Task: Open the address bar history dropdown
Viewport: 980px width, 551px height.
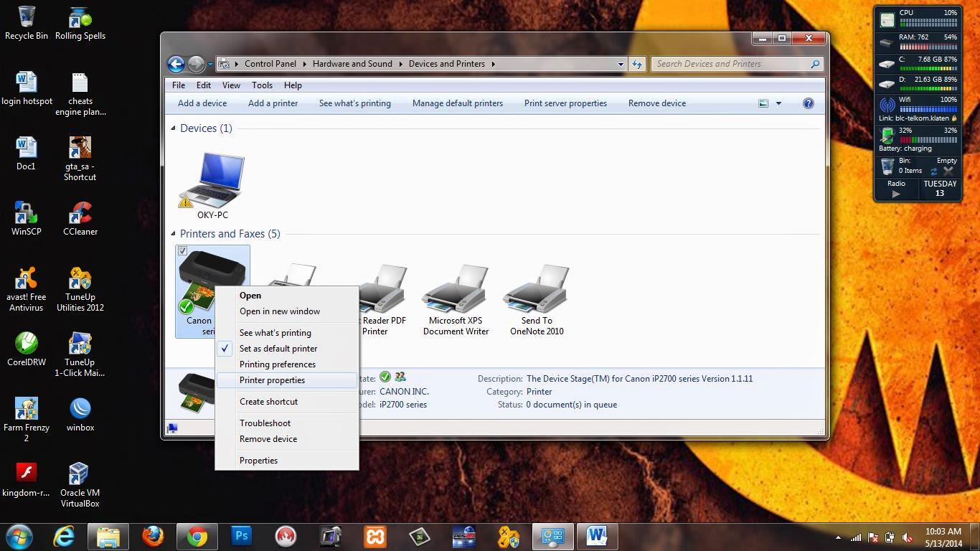Action: (x=620, y=64)
